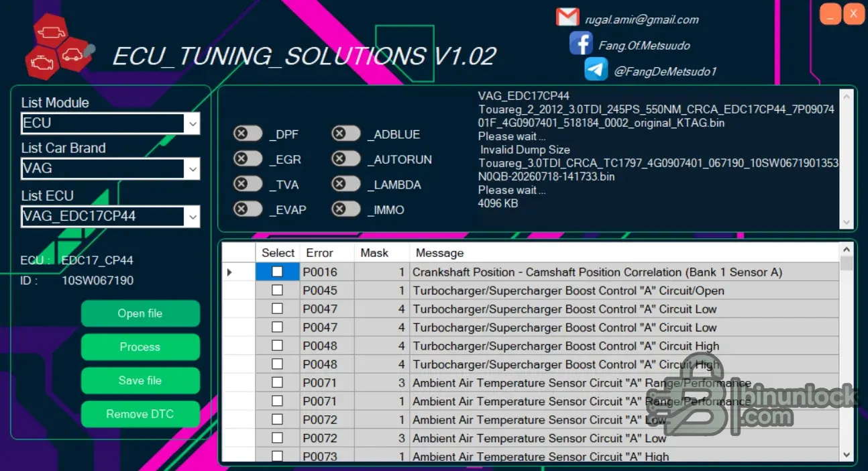Minimize the application window
The image size is (868, 471).
830,13
